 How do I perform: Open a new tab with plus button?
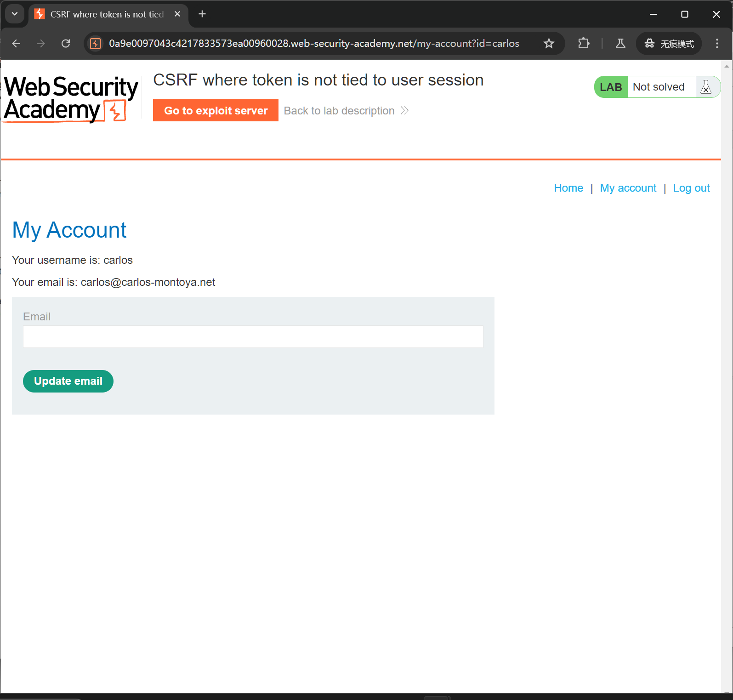[x=202, y=14]
